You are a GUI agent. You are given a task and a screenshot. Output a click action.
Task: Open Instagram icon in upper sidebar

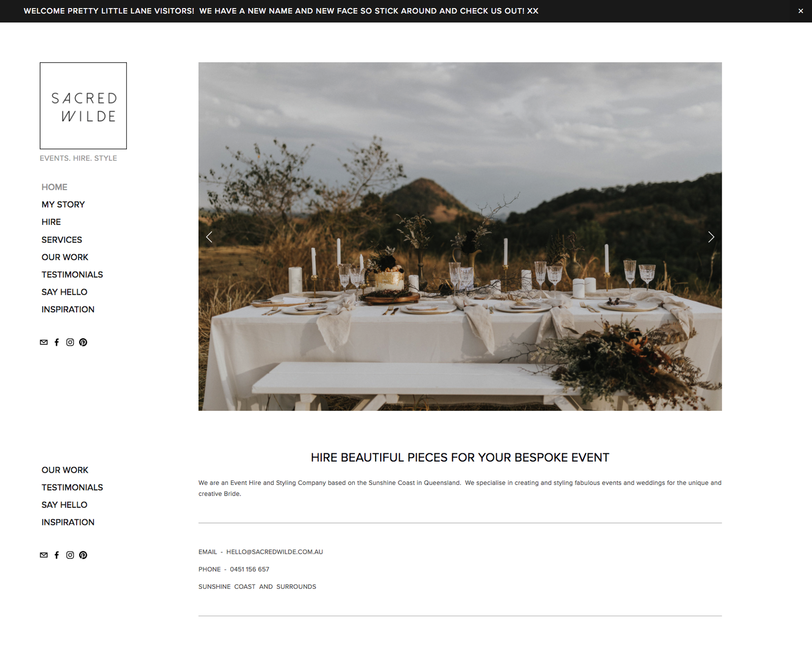click(70, 342)
